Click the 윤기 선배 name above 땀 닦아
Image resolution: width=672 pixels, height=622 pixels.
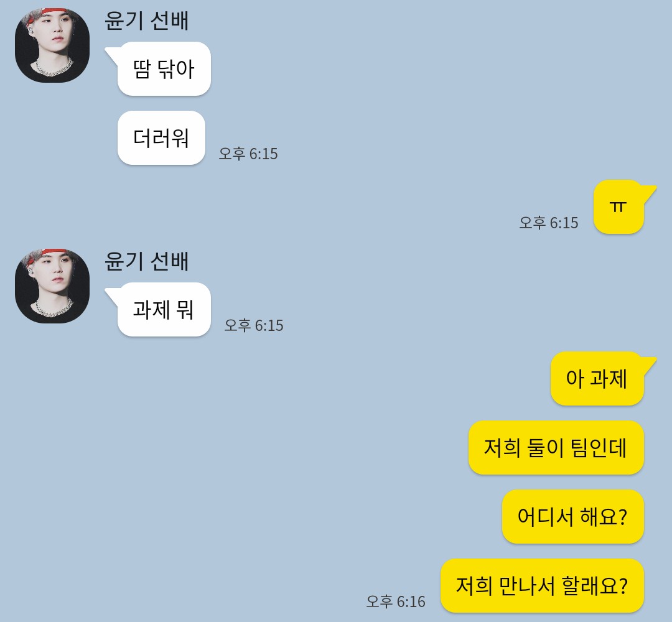[147, 21]
